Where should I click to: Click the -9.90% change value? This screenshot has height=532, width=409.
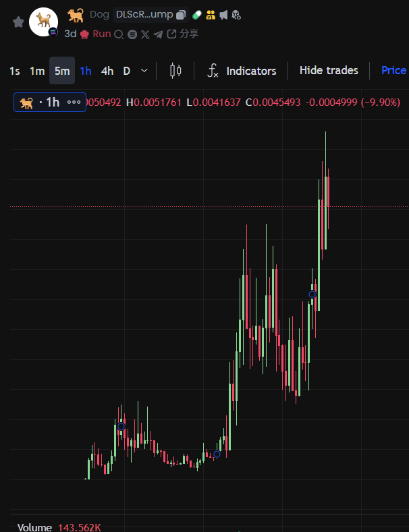[x=379, y=102]
